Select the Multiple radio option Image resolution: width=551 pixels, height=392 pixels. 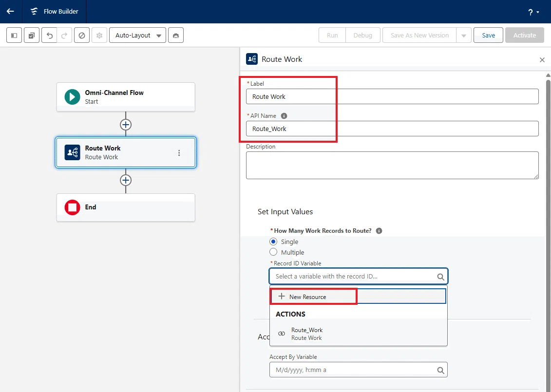point(273,252)
